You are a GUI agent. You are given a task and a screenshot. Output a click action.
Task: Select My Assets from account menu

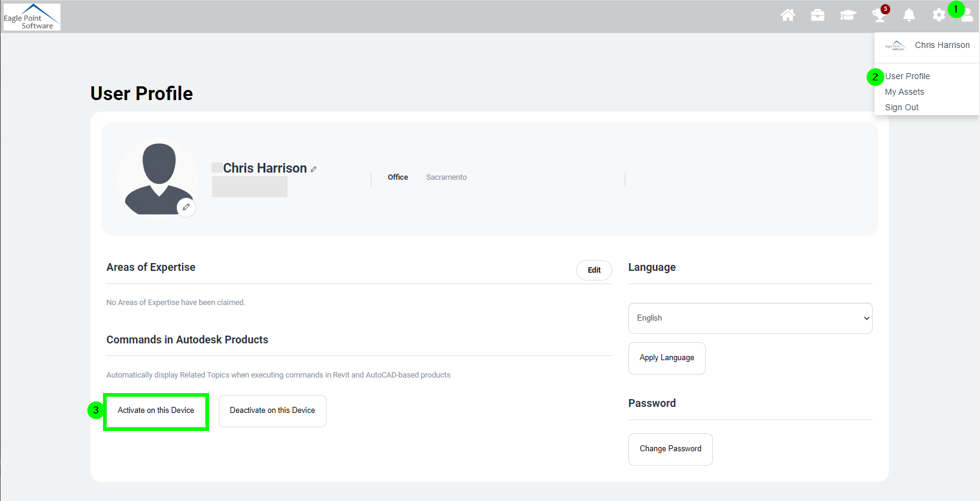[x=904, y=92]
